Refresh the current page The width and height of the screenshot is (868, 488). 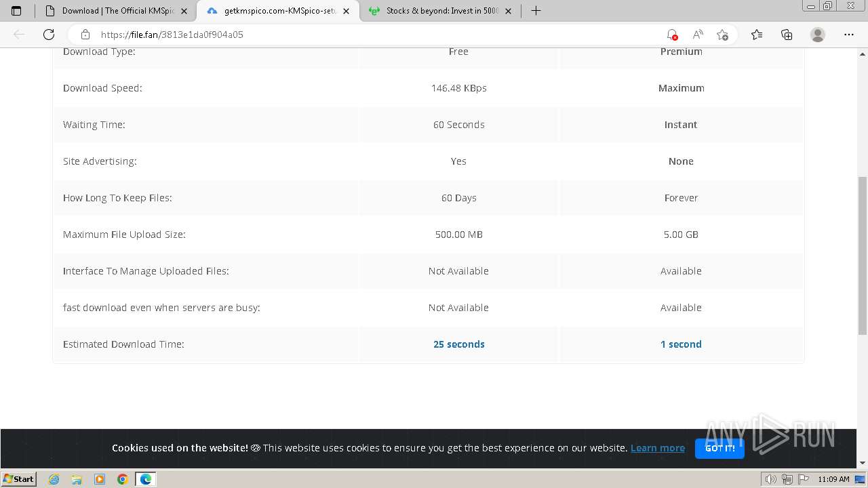(x=49, y=35)
